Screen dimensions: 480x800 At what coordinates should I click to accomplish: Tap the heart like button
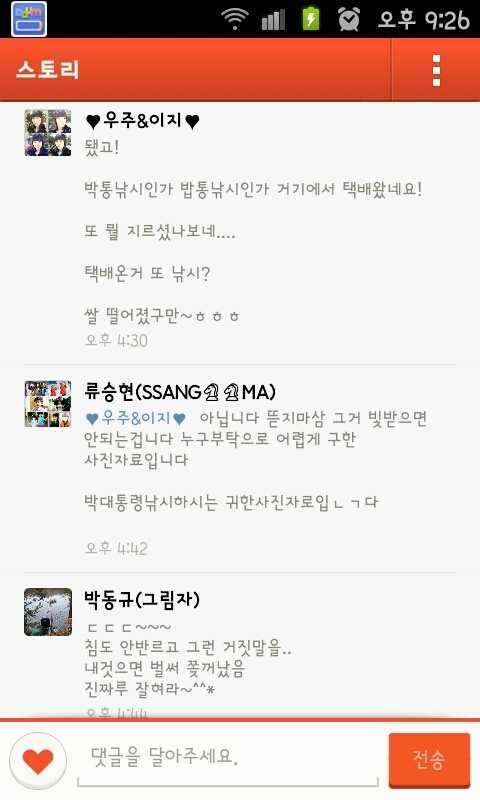tap(38, 760)
